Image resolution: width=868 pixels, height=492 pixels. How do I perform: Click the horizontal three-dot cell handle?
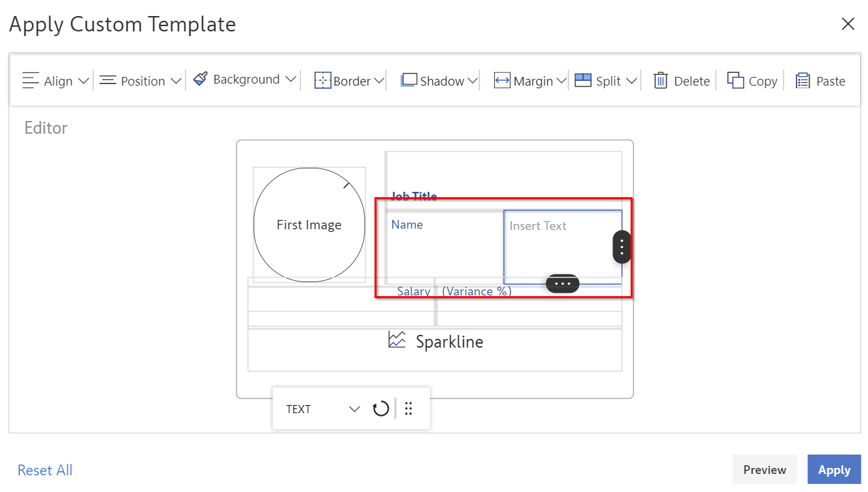click(x=562, y=283)
